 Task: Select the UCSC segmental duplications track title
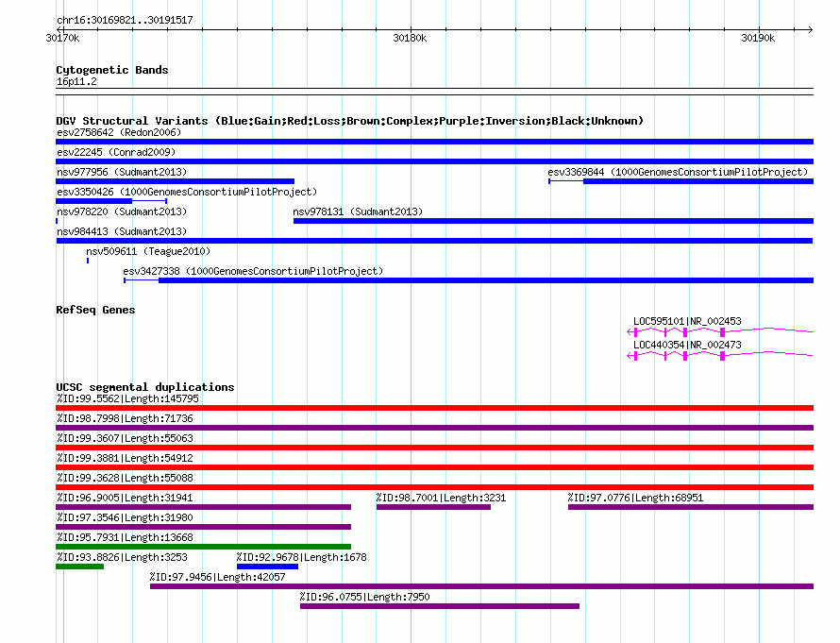(145, 387)
